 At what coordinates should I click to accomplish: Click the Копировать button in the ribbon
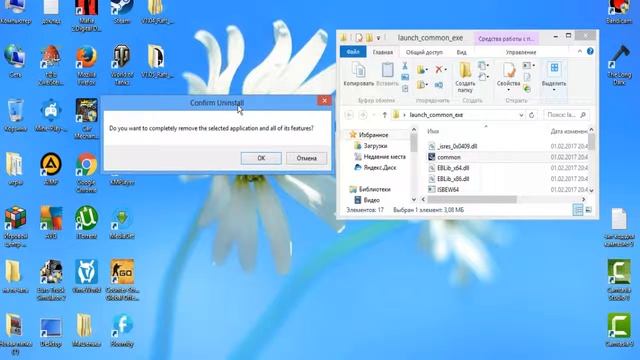(x=358, y=74)
